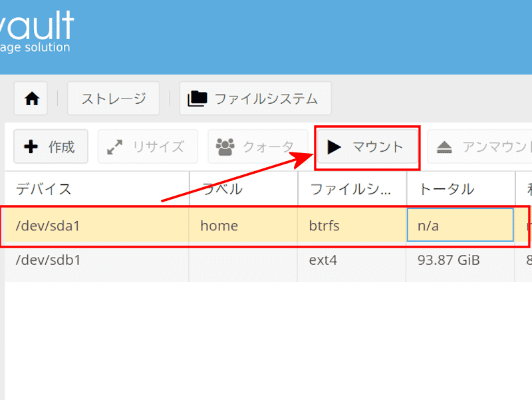
Task: Open the ストレージ breadcrumb
Action: click(113, 99)
